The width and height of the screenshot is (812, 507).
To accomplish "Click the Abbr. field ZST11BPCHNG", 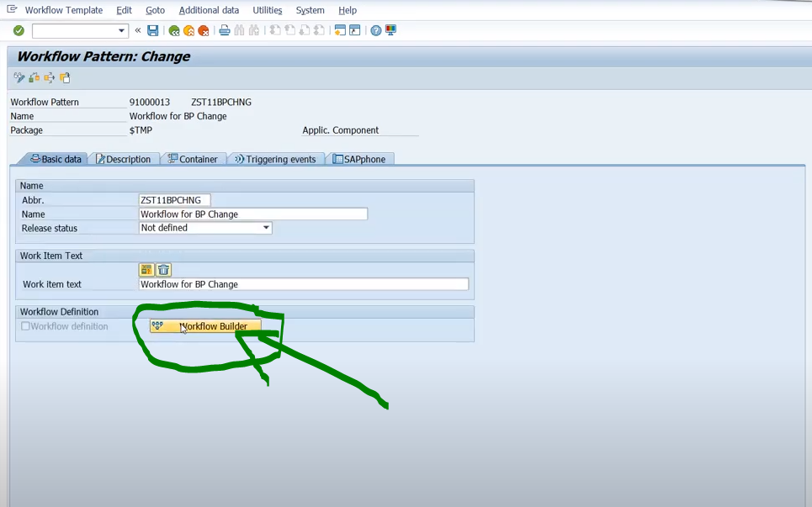I will pyautogui.click(x=174, y=200).
